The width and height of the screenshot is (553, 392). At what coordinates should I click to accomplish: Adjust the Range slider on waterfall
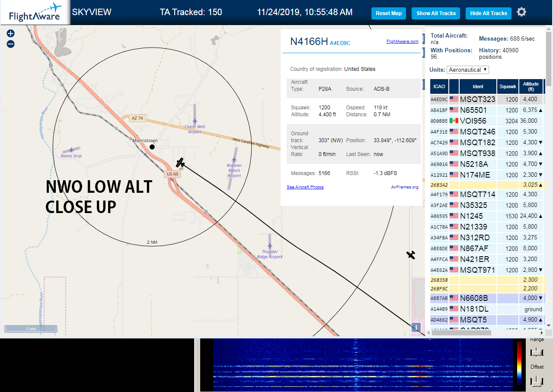(537, 353)
